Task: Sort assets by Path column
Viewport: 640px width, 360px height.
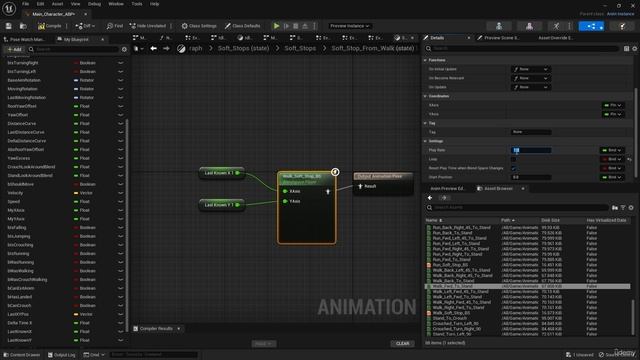Action: (508, 220)
